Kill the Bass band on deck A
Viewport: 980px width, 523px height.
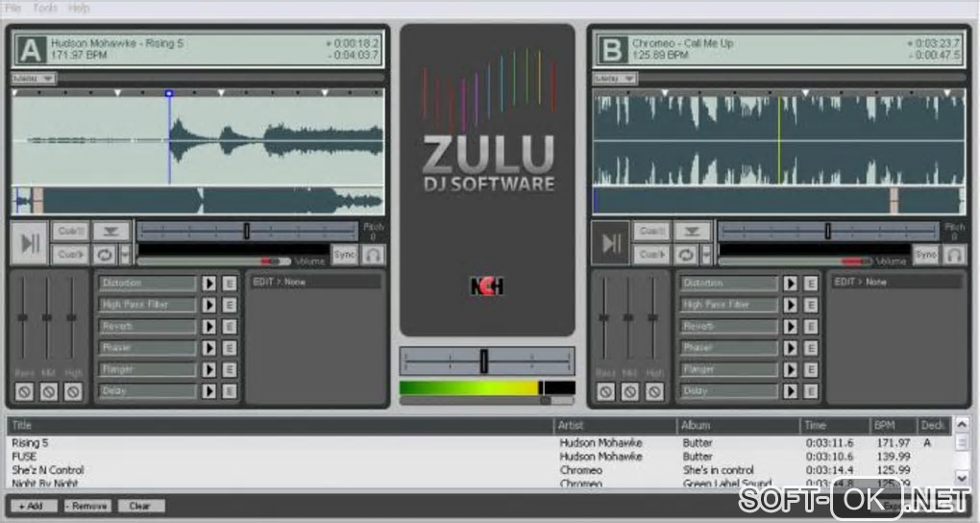(24, 392)
